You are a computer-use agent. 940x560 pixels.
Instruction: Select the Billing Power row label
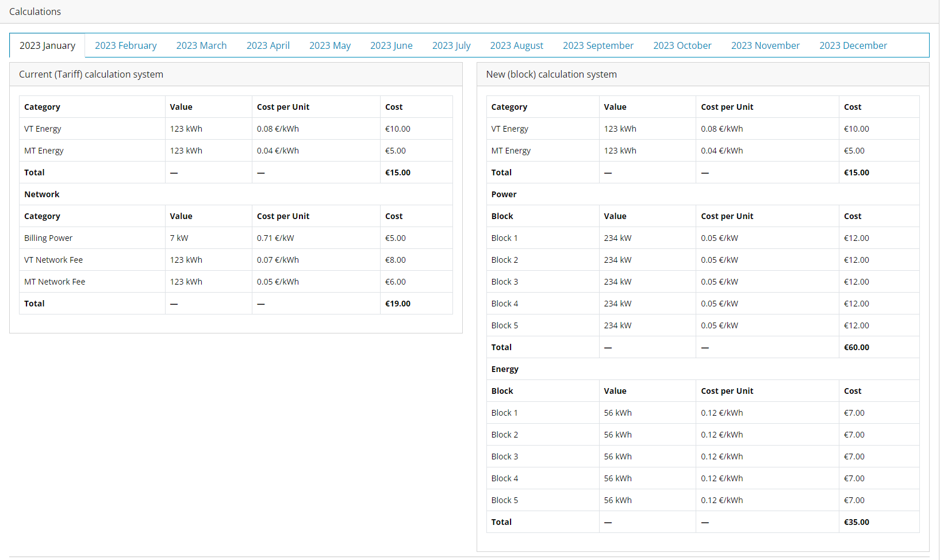coord(48,238)
